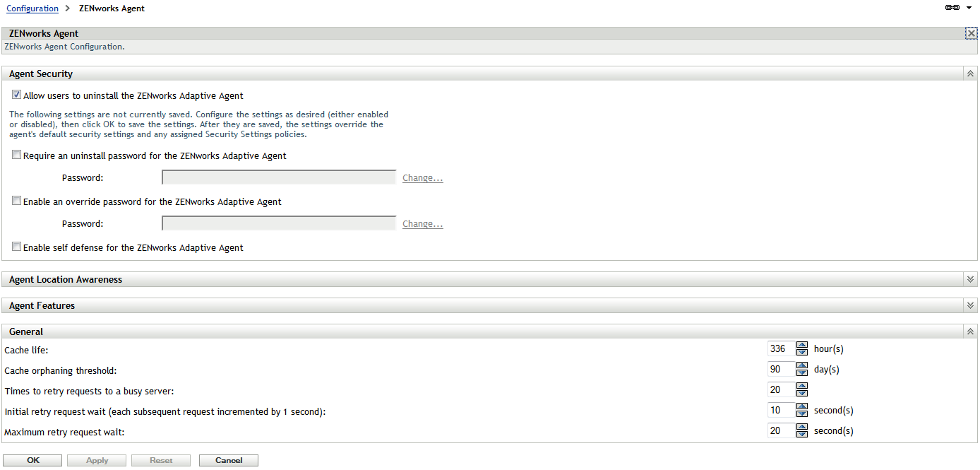Viewport: 980px width, 470px height.
Task: Increase Maximum retry request wait seconds
Action: (x=801, y=427)
